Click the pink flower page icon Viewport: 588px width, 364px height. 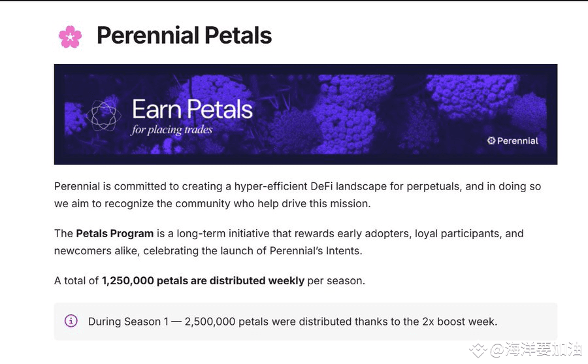point(70,37)
